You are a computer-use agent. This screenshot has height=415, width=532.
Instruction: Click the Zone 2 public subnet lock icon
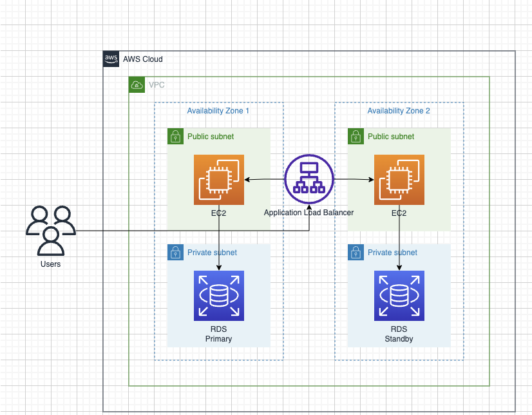coord(356,137)
